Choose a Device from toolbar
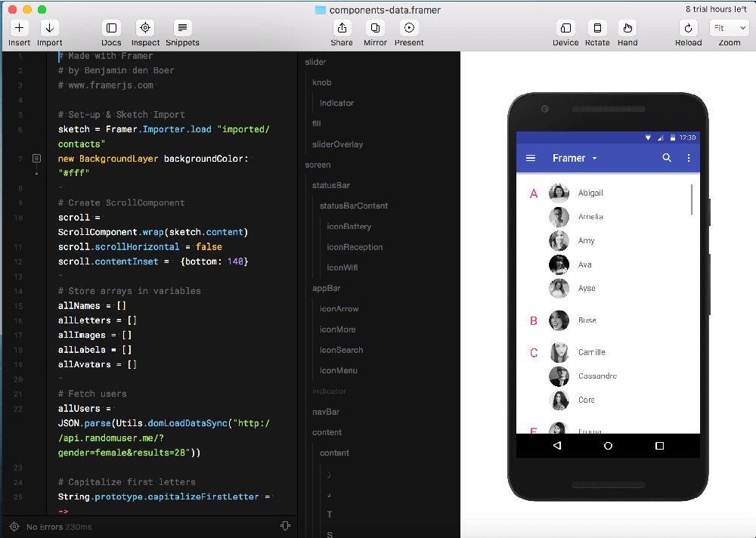Image resolution: width=756 pixels, height=538 pixels. (x=565, y=28)
